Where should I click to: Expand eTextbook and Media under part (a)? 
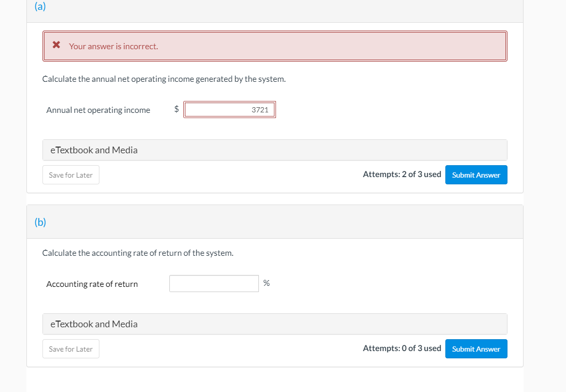(x=94, y=150)
